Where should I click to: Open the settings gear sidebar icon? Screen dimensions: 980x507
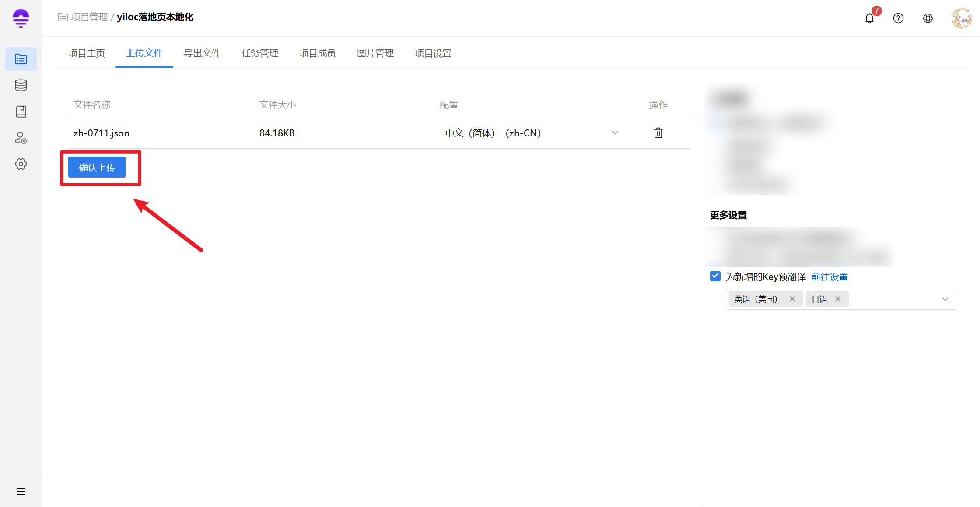coord(21,164)
